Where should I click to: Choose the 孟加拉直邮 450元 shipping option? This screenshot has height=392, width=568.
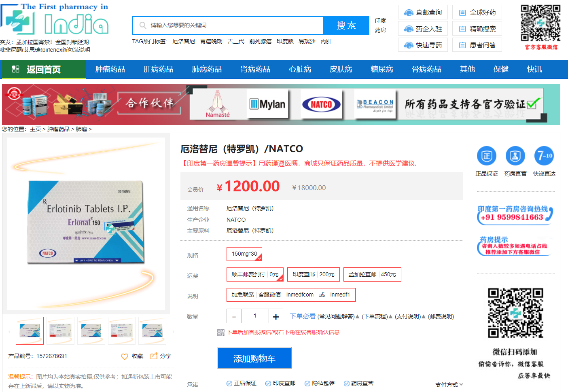point(372,274)
